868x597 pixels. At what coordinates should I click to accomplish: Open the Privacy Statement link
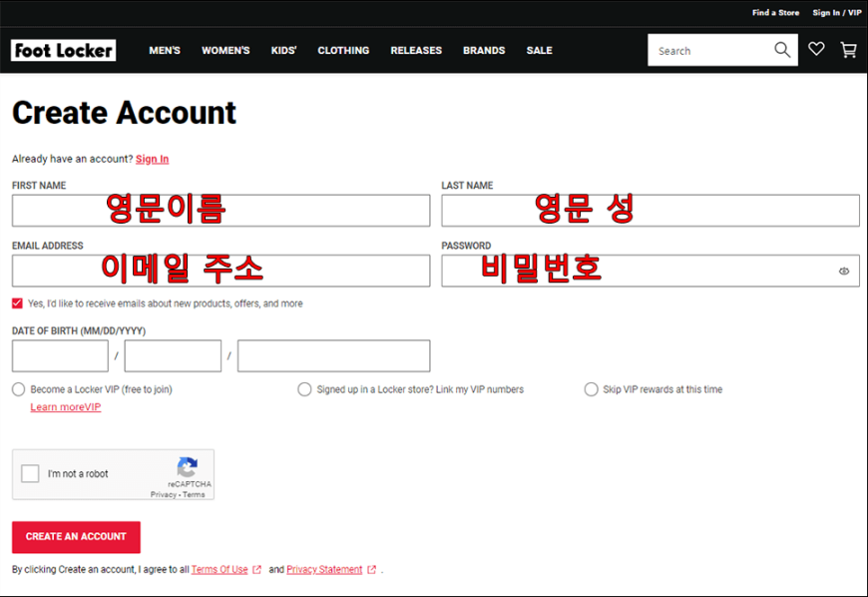(324, 569)
